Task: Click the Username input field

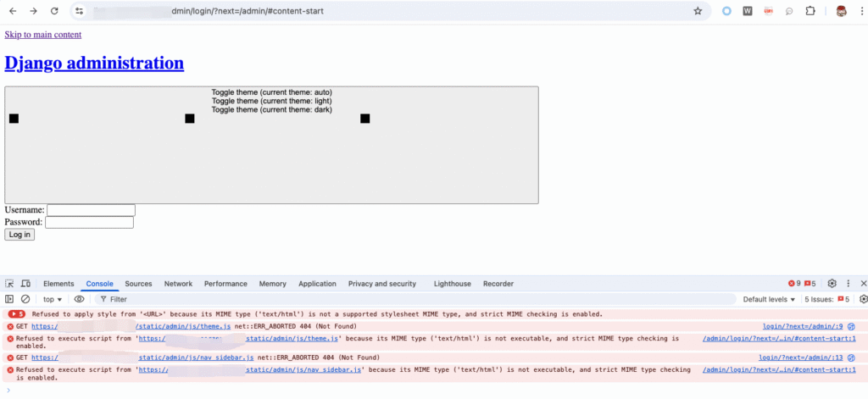Action: 91,210
